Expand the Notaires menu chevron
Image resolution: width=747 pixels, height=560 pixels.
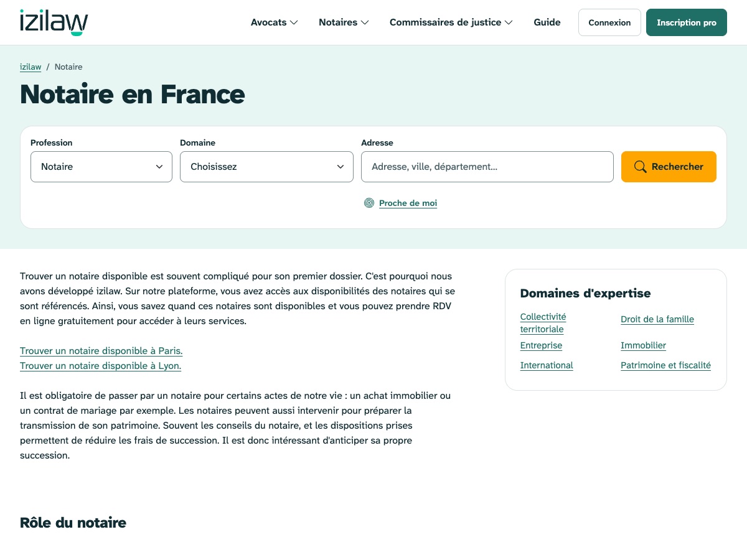(x=365, y=22)
